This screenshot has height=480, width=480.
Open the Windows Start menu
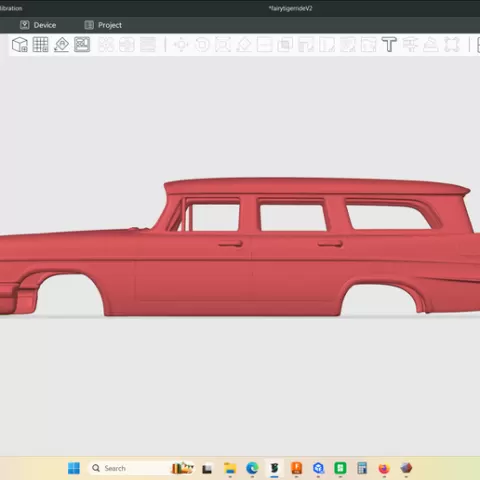[74, 468]
